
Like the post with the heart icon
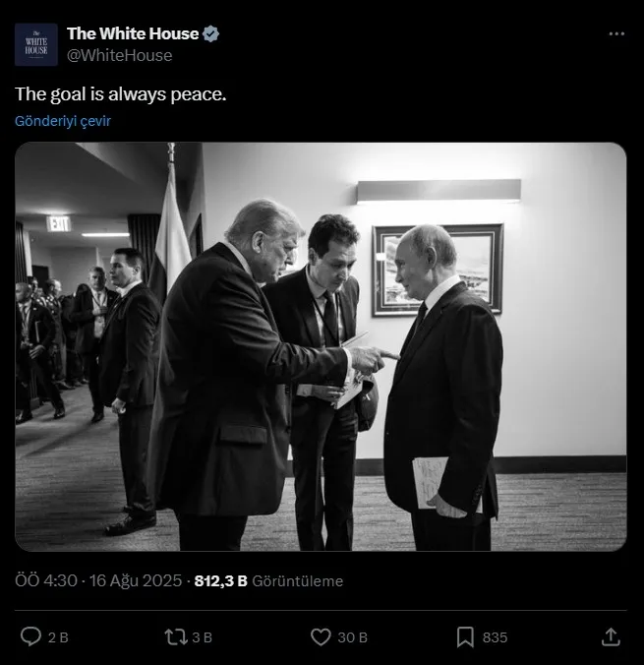[x=321, y=636]
